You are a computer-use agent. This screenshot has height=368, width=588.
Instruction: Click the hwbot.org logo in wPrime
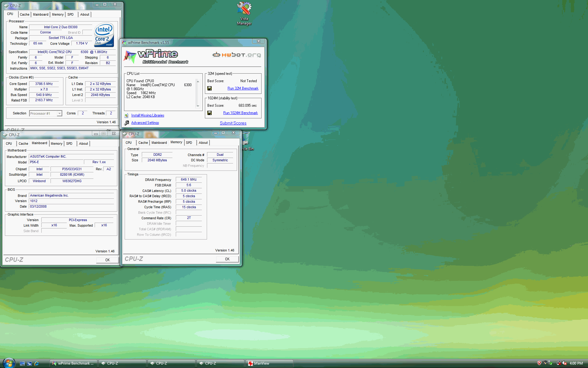tap(237, 55)
